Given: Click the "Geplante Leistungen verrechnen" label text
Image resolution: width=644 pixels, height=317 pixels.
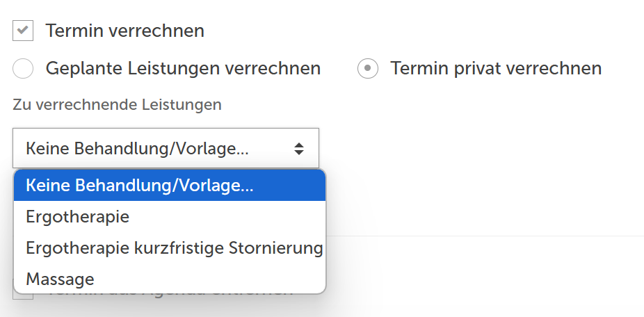Looking at the screenshot, I should tap(183, 68).
